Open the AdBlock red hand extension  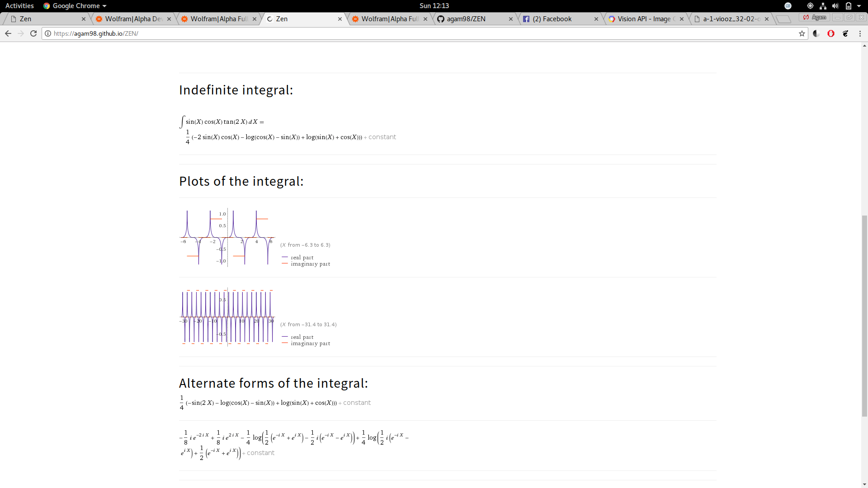click(x=831, y=33)
